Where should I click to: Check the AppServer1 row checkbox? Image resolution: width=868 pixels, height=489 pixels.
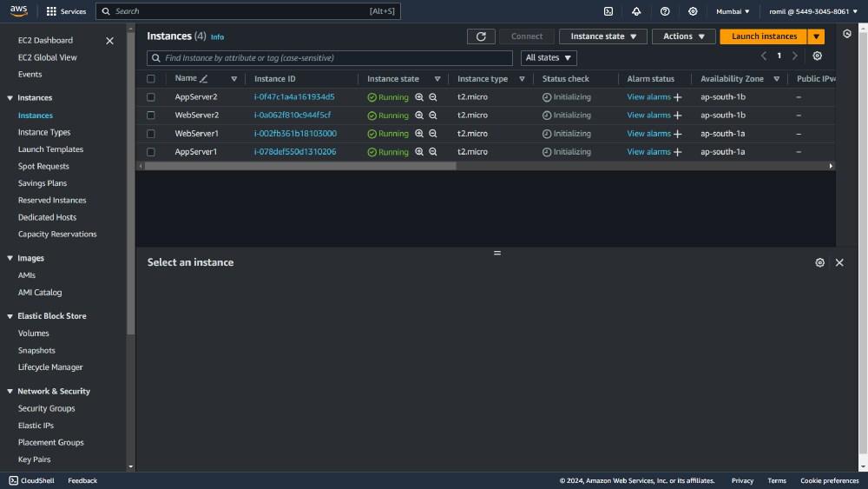(150, 152)
